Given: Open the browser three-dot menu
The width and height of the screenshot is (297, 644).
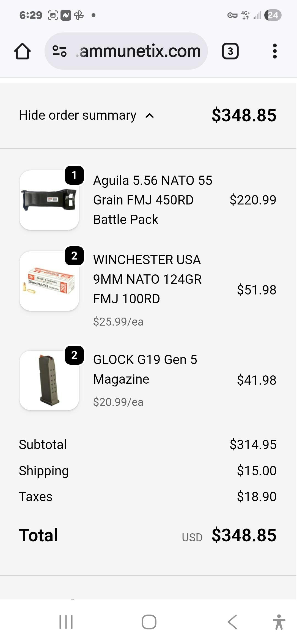Looking at the screenshot, I should [274, 51].
